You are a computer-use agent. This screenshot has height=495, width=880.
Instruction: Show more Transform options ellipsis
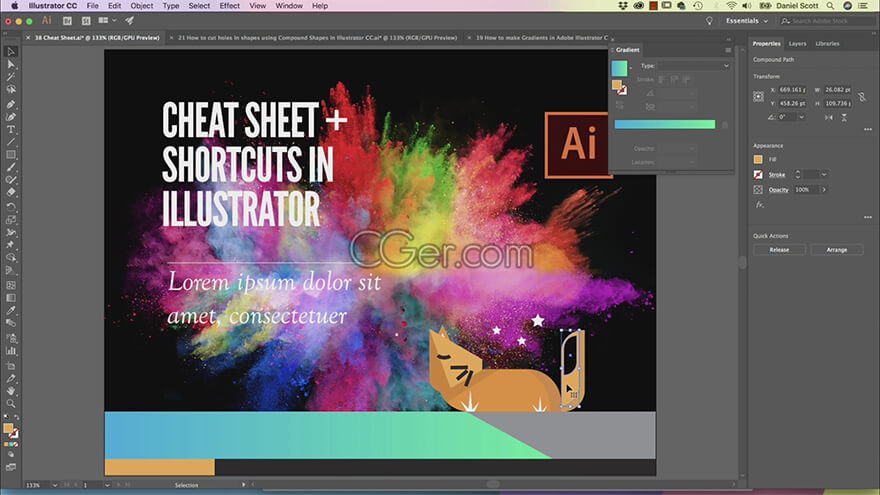click(868, 129)
